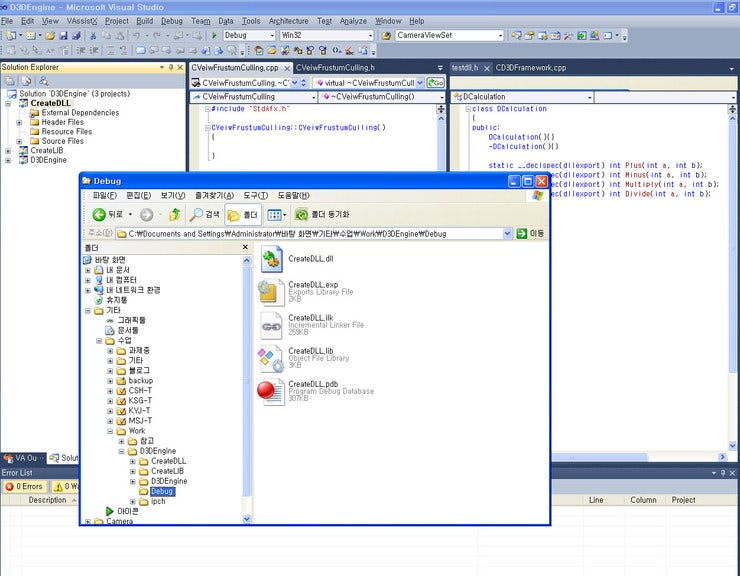Select External Dependencies in Solution Explorer
This screenshot has width=740, height=576.
(x=80, y=113)
